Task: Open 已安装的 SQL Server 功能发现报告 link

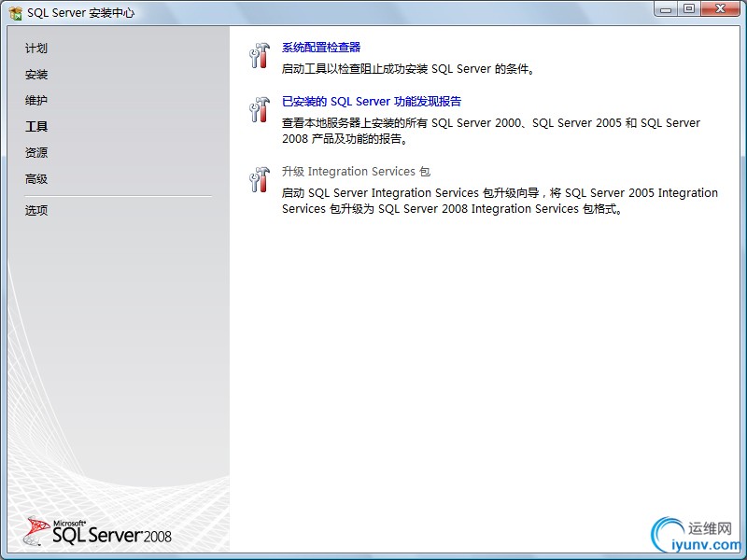Action: tap(372, 102)
